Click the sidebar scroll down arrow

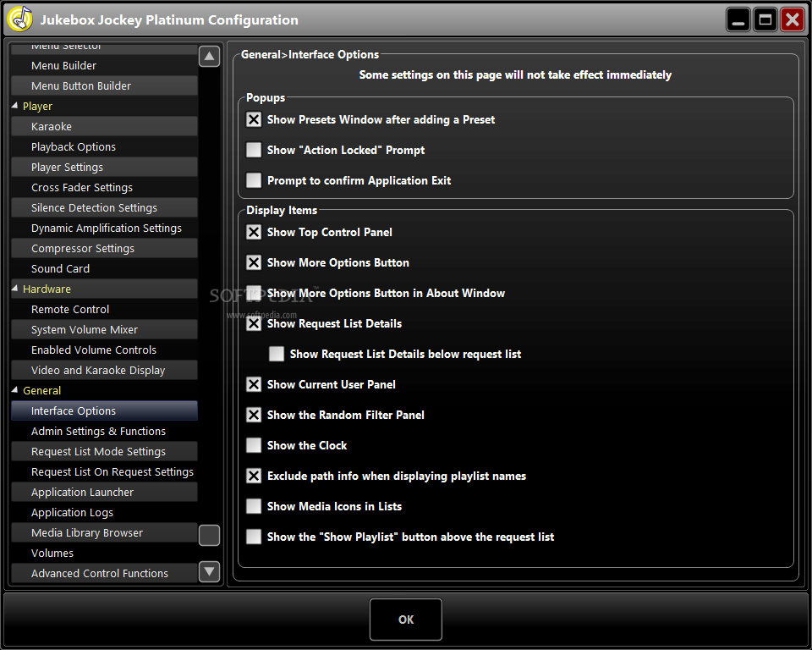[x=209, y=572]
